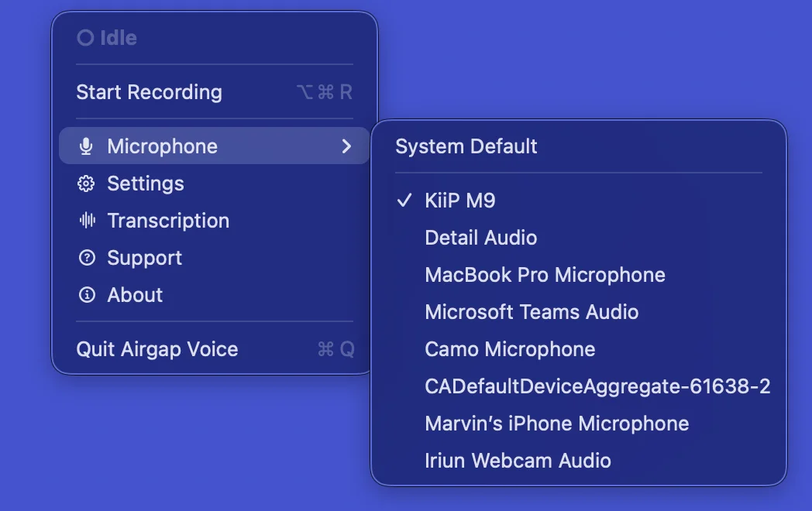Click the Idle status circle indicator
The width and height of the screenshot is (812, 511).
(x=84, y=37)
